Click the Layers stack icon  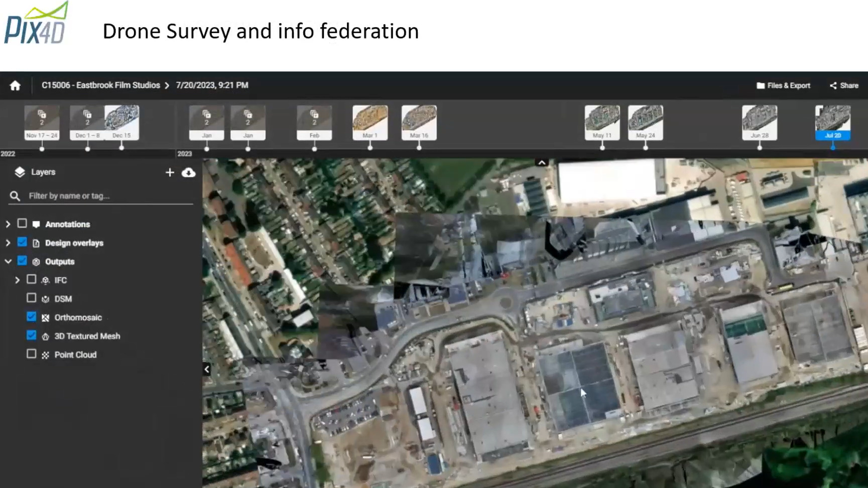(x=20, y=172)
